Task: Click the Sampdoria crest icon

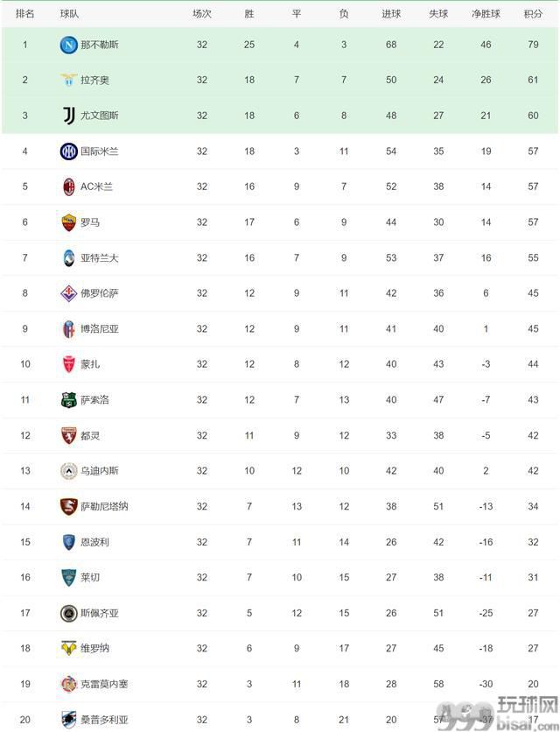Action: point(68,720)
